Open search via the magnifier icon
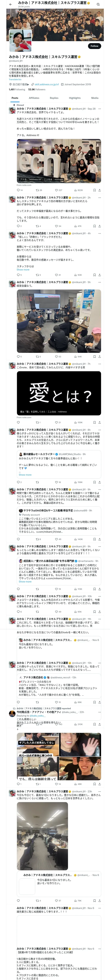The height and width of the screenshot is (980, 110). pos(98,4)
